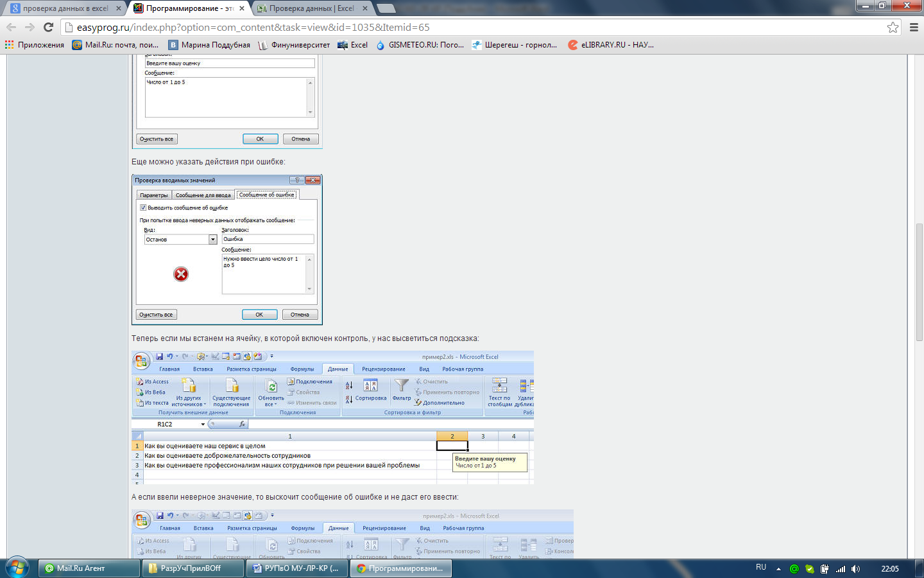Screen dimensions: 924x578
Task: Open the R1C2 name box dropdown
Action: (203, 424)
